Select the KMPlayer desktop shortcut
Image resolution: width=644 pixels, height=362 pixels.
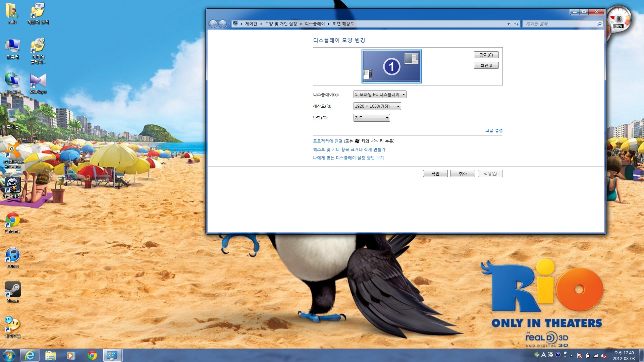tap(38, 83)
